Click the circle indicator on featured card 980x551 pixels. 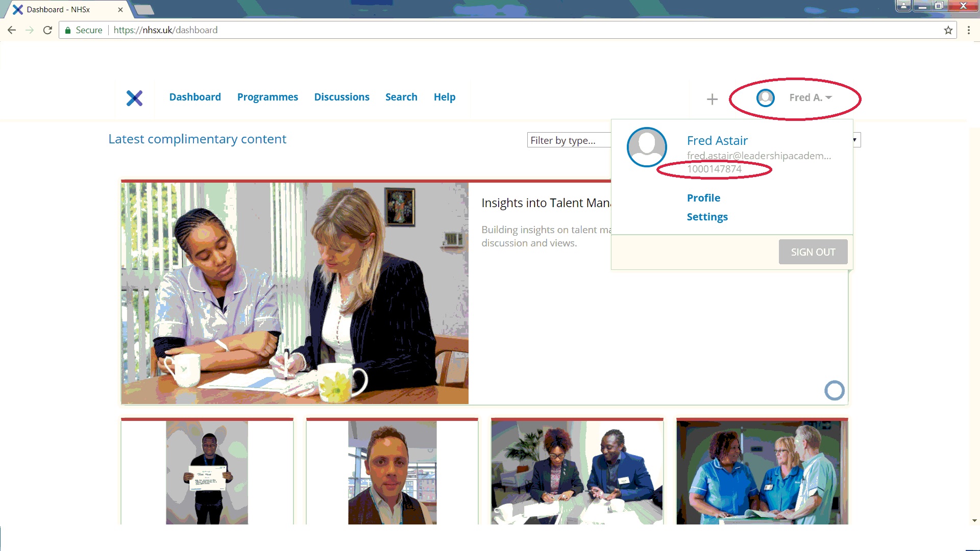pyautogui.click(x=834, y=391)
